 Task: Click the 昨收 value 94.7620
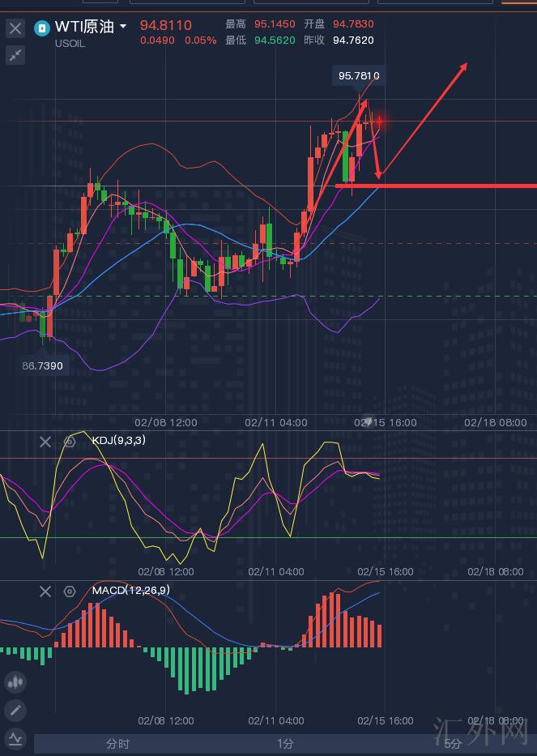coord(353,40)
